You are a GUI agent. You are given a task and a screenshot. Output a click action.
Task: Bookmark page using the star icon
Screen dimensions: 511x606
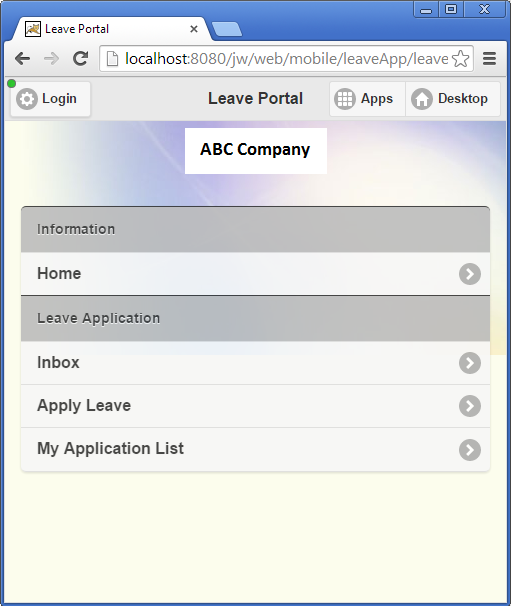tap(460, 59)
